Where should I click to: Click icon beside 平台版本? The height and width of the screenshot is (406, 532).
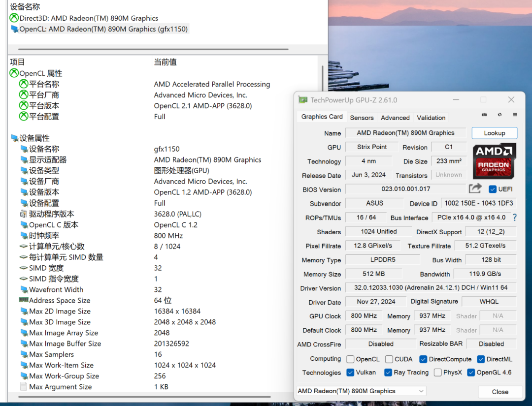click(24, 105)
